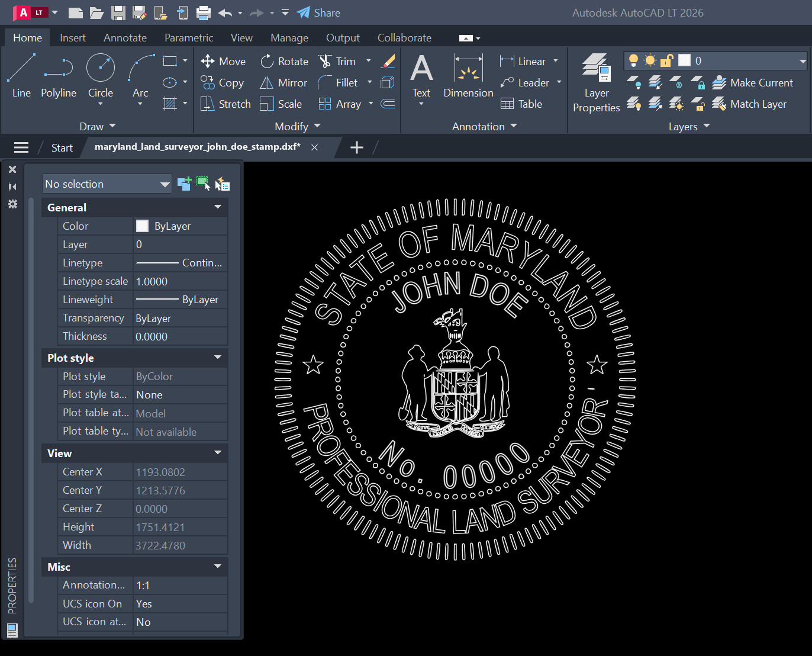Image resolution: width=812 pixels, height=656 pixels.
Task: Start the Dimension tool
Action: 468,76
